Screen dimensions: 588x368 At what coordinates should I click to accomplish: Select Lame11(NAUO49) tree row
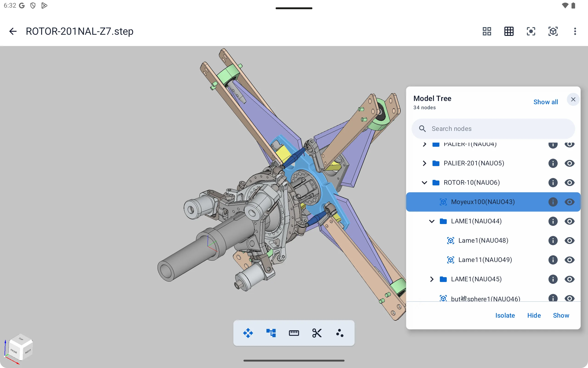pyautogui.click(x=493, y=260)
